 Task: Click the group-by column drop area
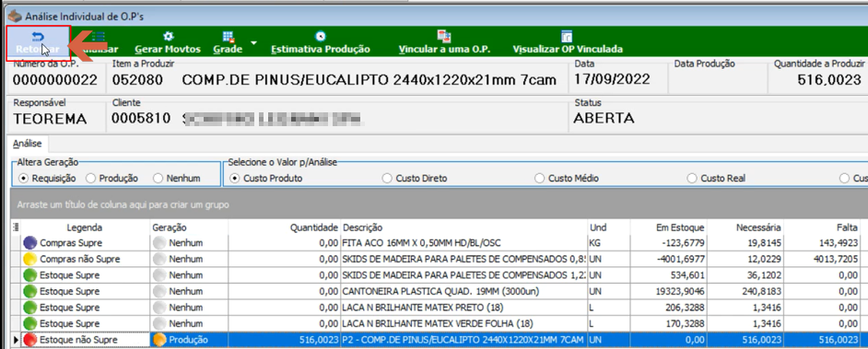[x=438, y=204]
